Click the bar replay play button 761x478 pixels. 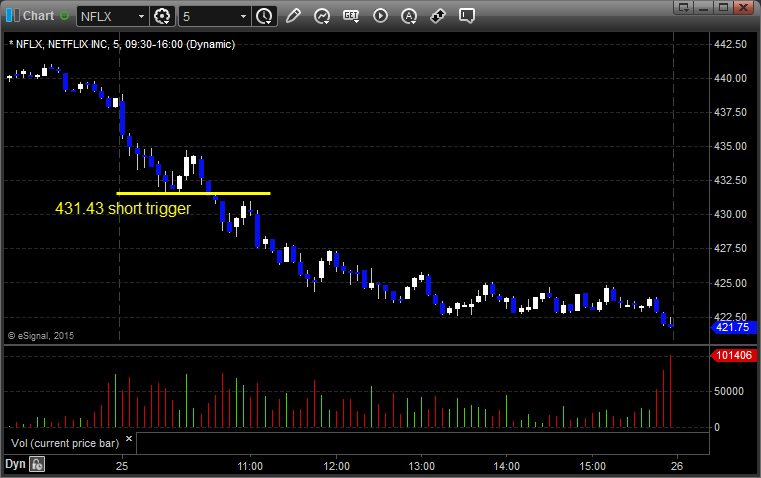(x=380, y=16)
